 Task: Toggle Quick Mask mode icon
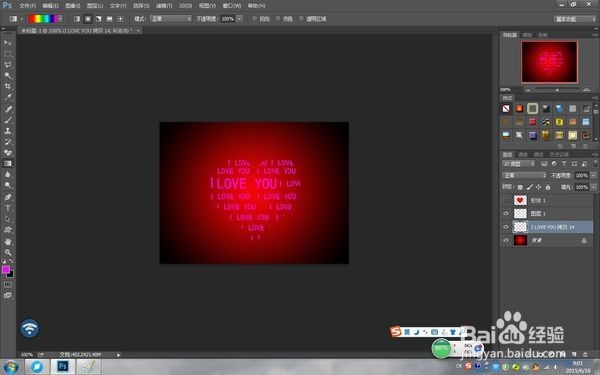(x=8, y=285)
